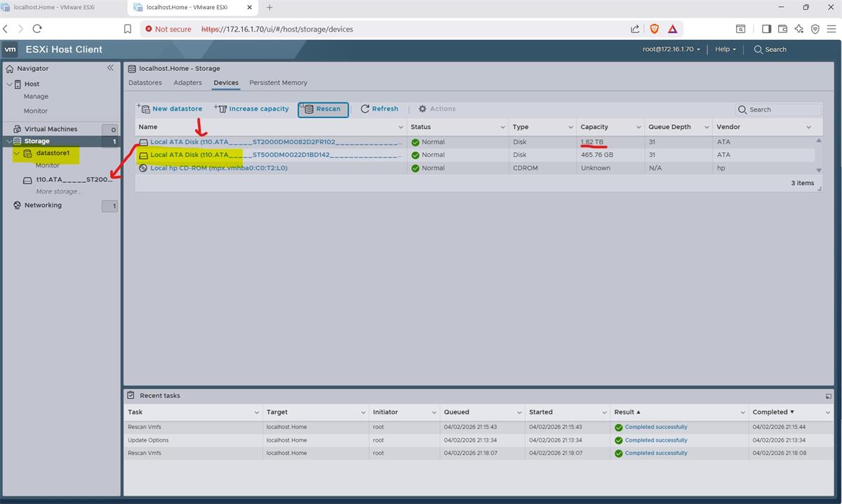Screen dimensions: 842x504
Task: Click the green check on Update Options task
Action: coord(618,440)
